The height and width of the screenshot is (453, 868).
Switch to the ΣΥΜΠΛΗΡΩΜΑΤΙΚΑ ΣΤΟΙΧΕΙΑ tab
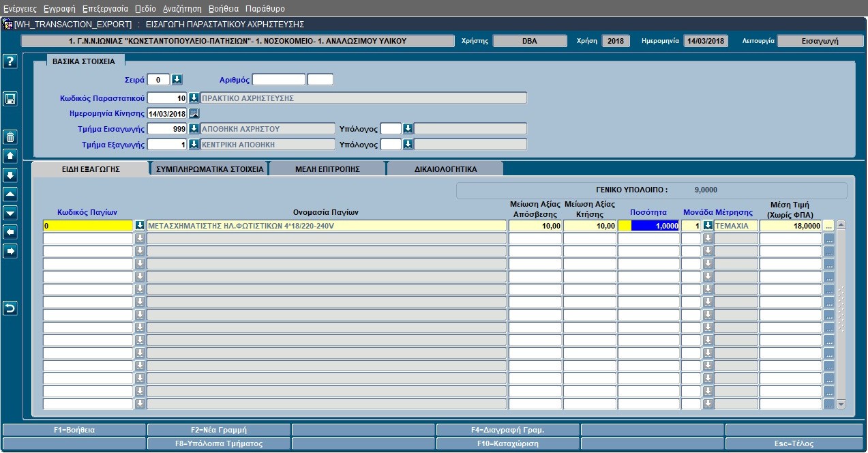209,169
